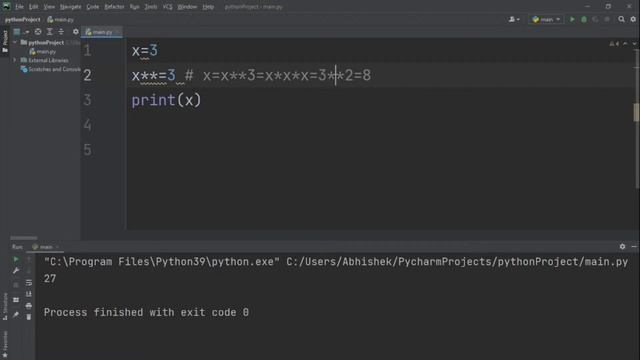Click the Stop square in Run panel

click(x=16, y=285)
